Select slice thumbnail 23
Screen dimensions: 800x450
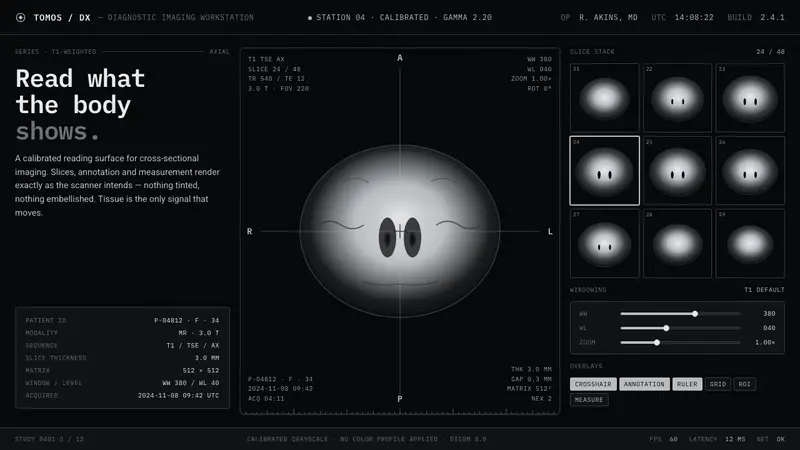(x=750, y=98)
